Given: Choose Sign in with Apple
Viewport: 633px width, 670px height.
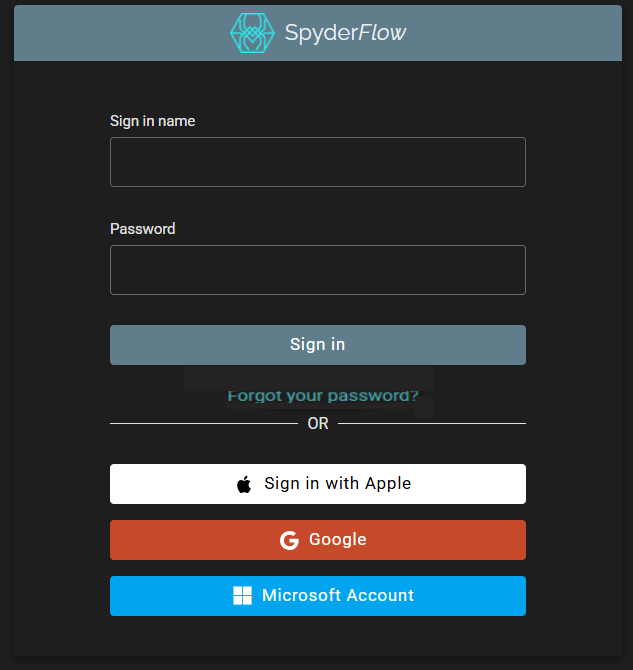Looking at the screenshot, I should click(x=317, y=484).
